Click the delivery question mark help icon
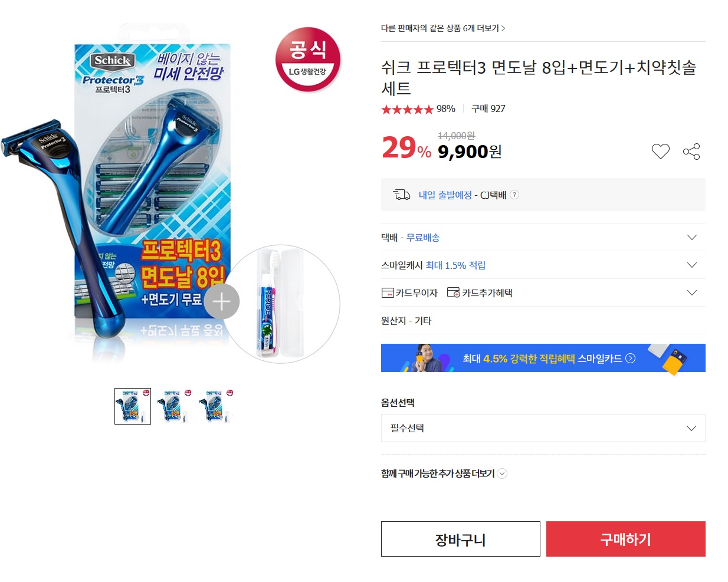The image size is (728, 582). pos(514,195)
